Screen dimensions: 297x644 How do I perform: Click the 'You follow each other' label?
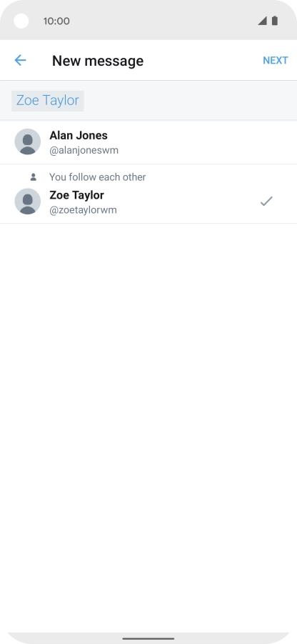98,177
